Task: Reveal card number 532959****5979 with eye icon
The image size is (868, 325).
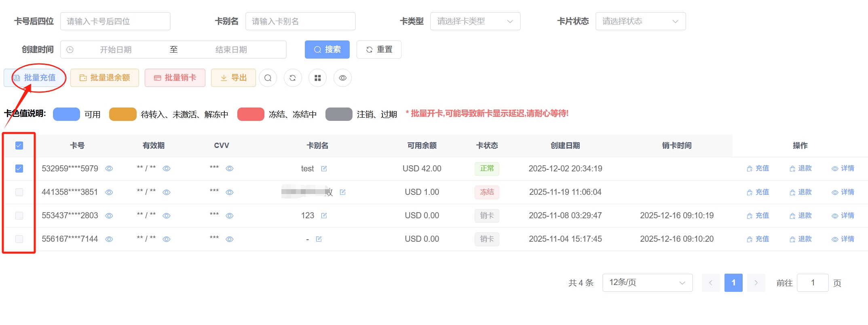Action: (109, 169)
